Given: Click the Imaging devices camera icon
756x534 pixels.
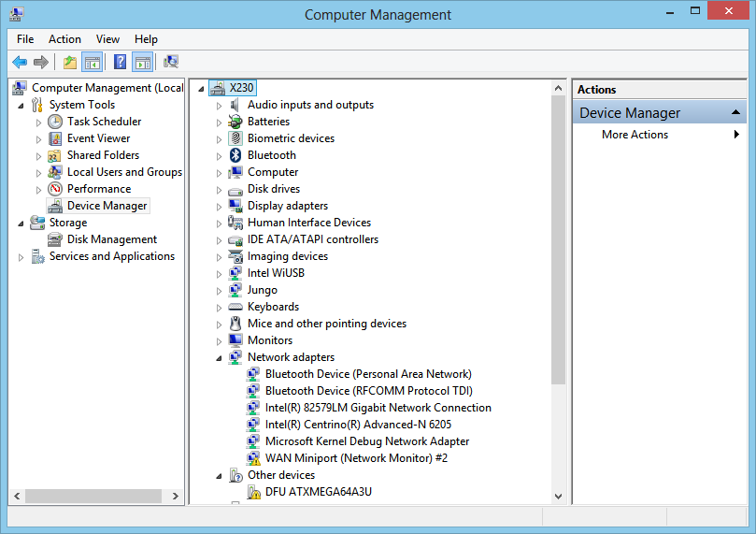Looking at the screenshot, I should coord(235,256).
